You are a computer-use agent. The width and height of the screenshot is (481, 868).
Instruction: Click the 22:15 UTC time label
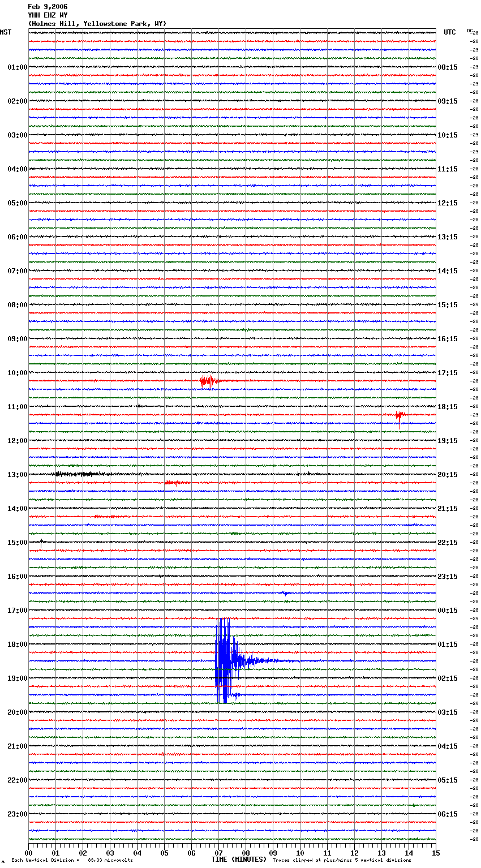pos(448,543)
